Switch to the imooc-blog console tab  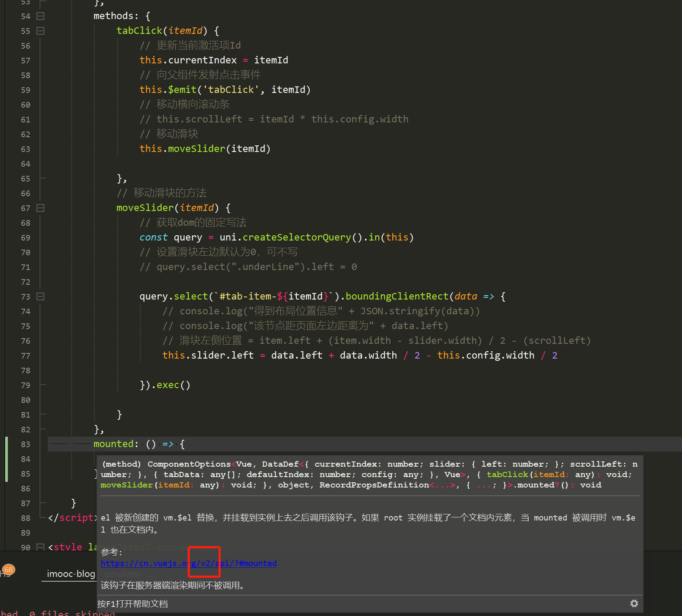(x=70, y=573)
